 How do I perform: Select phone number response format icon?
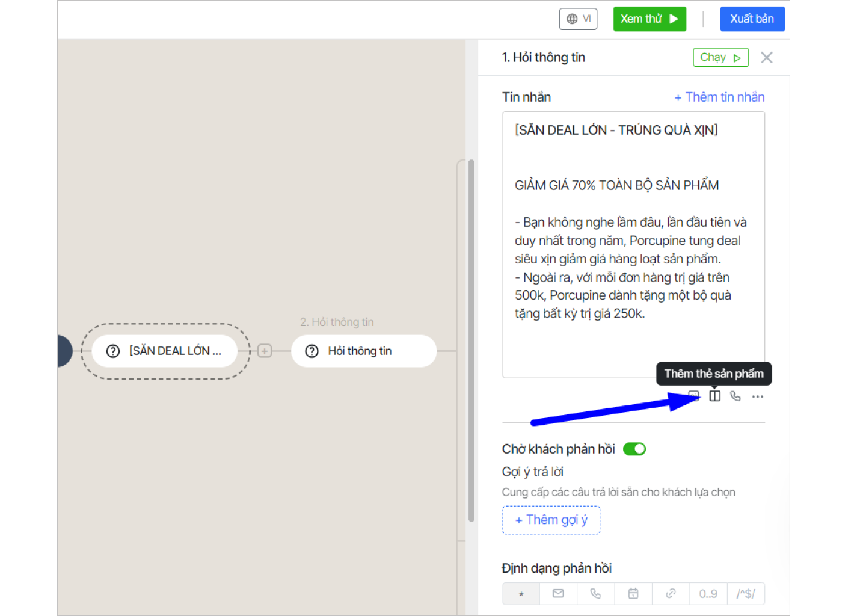(595, 594)
